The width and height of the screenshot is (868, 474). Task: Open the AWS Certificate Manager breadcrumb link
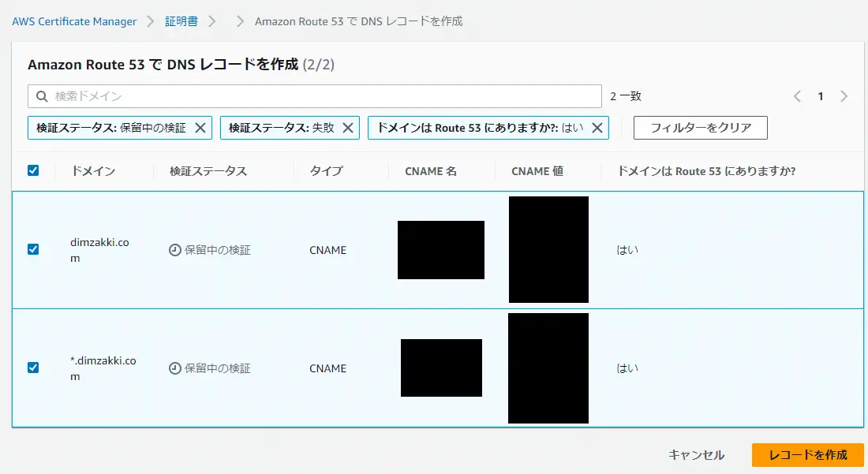75,22
